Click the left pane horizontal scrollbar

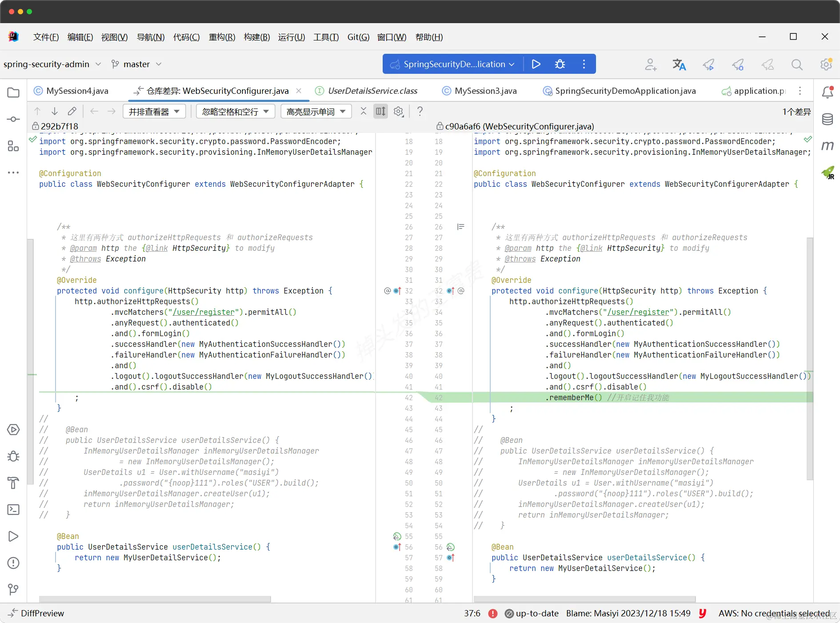point(155,599)
